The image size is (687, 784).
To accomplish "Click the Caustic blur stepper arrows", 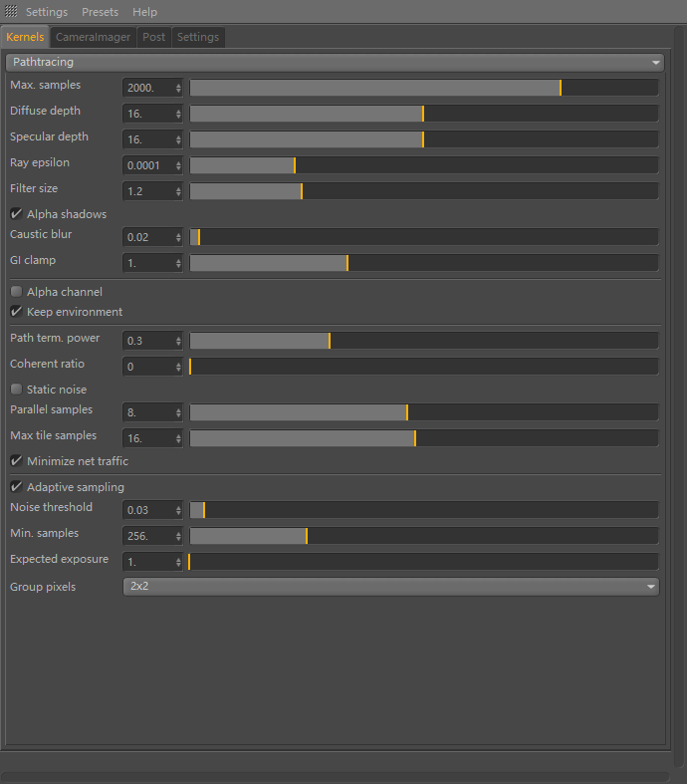I will (x=178, y=237).
